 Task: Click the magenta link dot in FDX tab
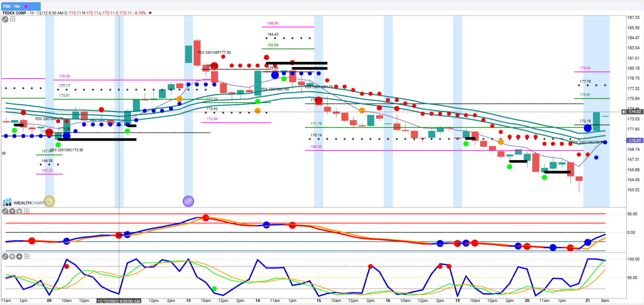tap(26, 7)
